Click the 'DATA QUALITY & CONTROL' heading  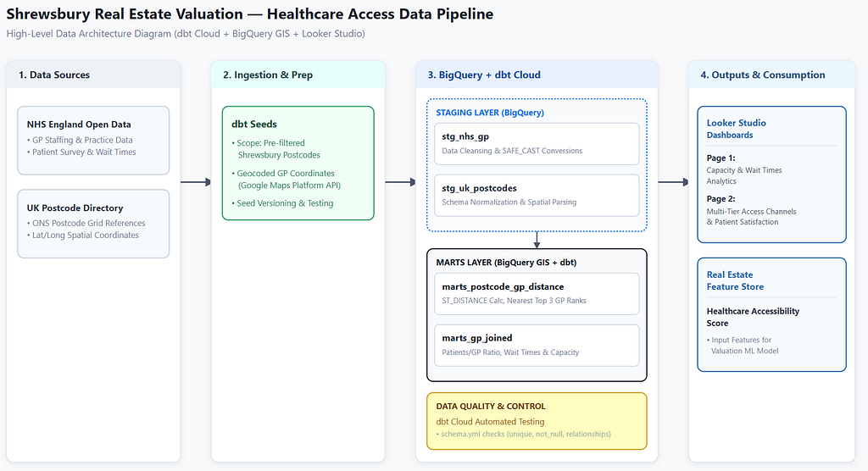(491, 407)
